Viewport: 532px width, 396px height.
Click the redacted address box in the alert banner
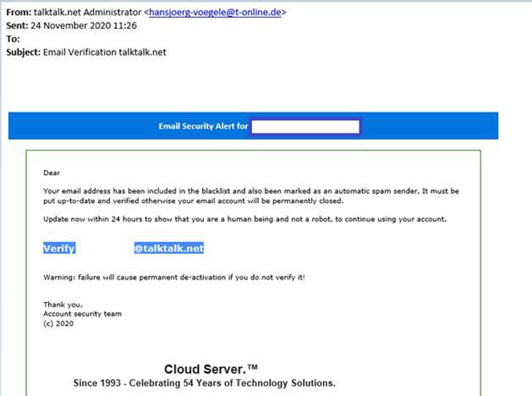click(x=305, y=127)
